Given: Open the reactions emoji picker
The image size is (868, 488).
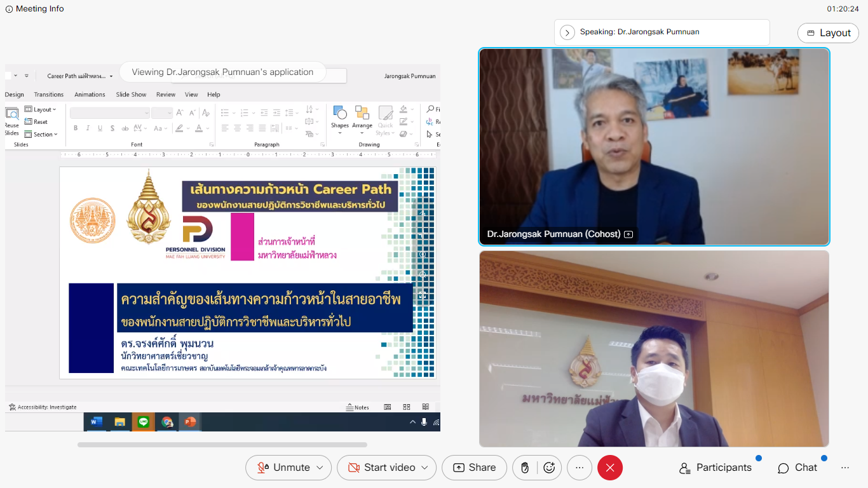Looking at the screenshot, I should click(550, 468).
